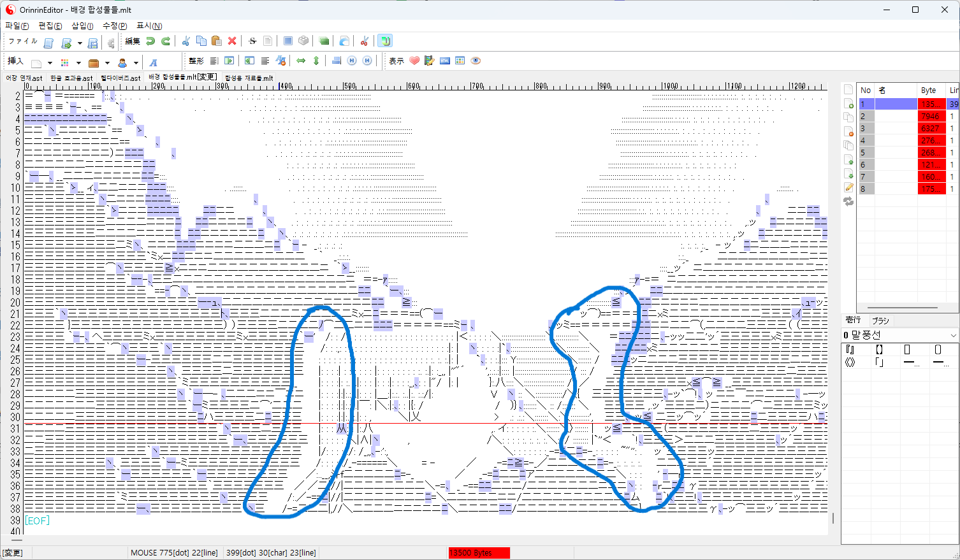Click the pencil edit icon beside page list

(848, 187)
